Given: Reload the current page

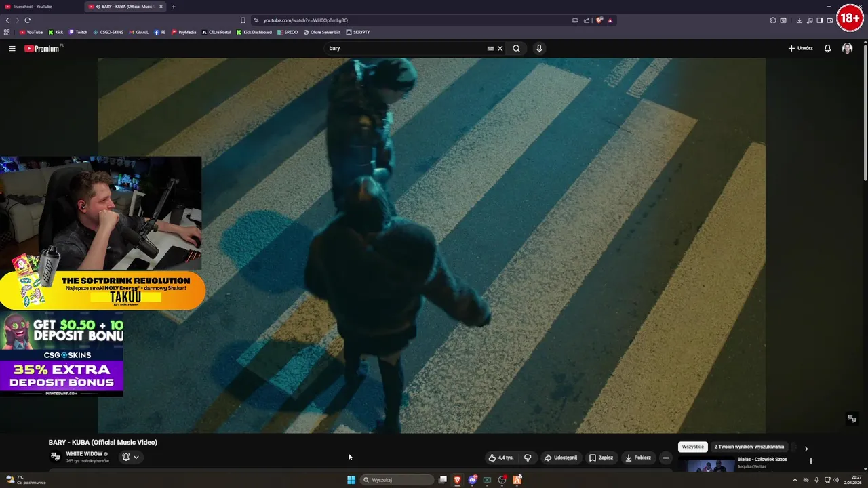Looking at the screenshot, I should [27, 20].
